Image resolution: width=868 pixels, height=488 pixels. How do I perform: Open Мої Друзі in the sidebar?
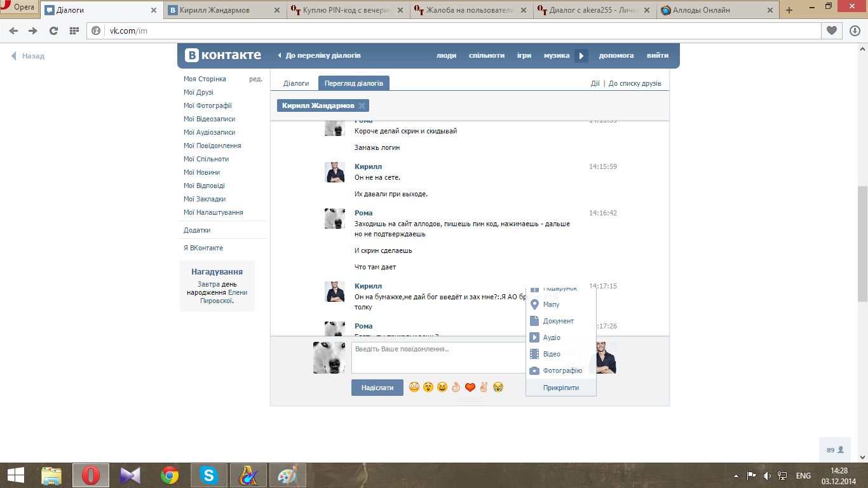[x=198, y=92]
